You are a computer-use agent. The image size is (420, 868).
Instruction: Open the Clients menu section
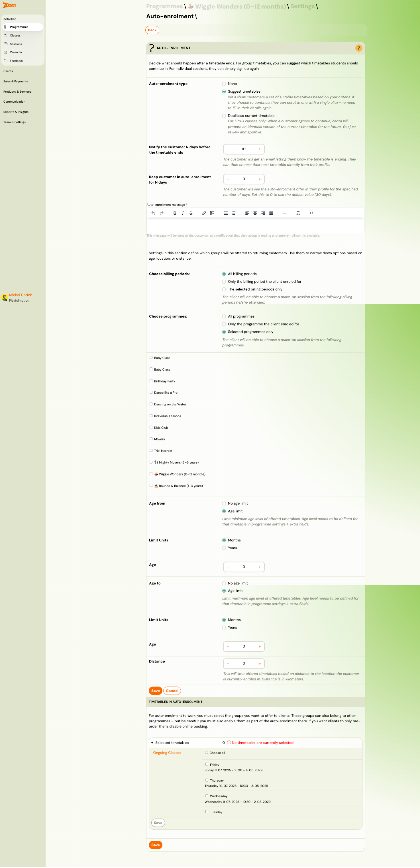[x=8, y=71]
